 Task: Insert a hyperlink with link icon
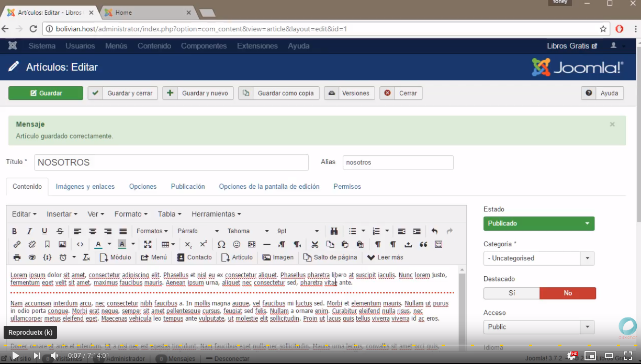17,244
